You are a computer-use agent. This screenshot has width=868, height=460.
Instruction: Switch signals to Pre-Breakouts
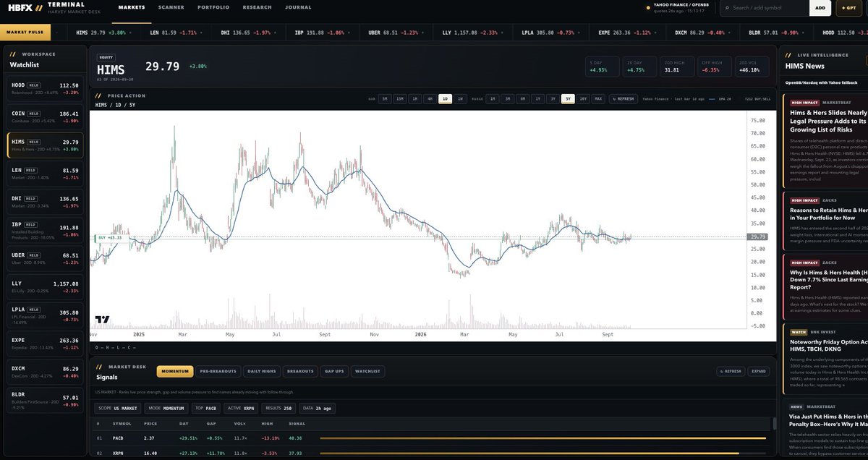click(x=218, y=371)
